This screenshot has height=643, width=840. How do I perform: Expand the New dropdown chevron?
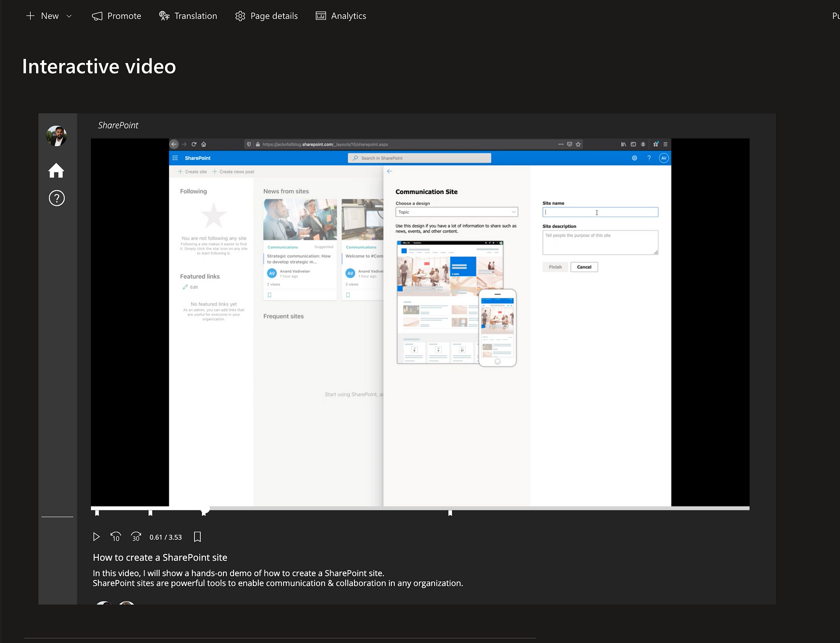69,16
